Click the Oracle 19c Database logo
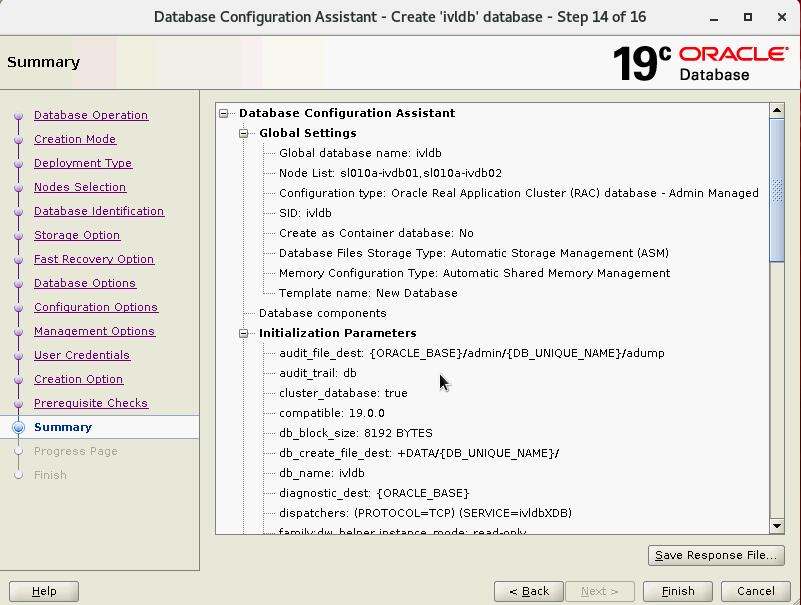This screenshot has height=605, width=801. coord(699,62)
